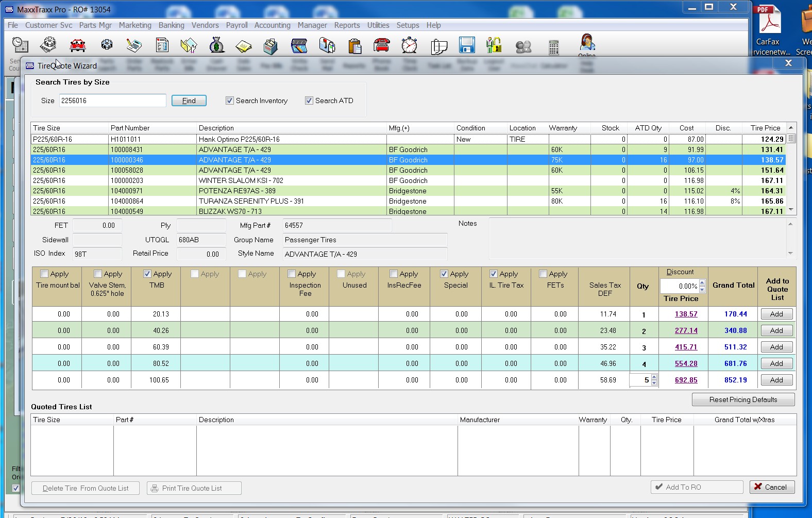Open the pen and notepad toolbar icon
This screenshot has height=518, width=812.
(x=134, y=45)
